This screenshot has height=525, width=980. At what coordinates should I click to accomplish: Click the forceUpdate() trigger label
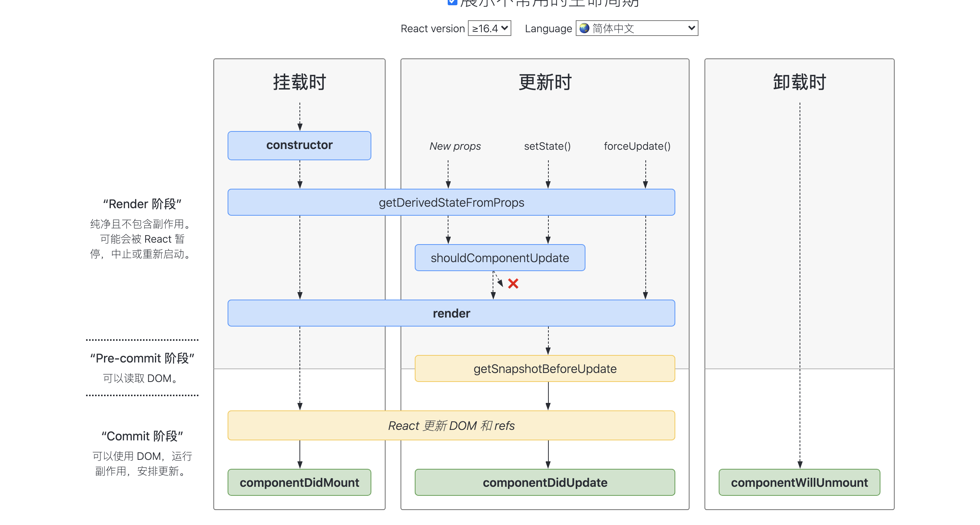(637, 146)
